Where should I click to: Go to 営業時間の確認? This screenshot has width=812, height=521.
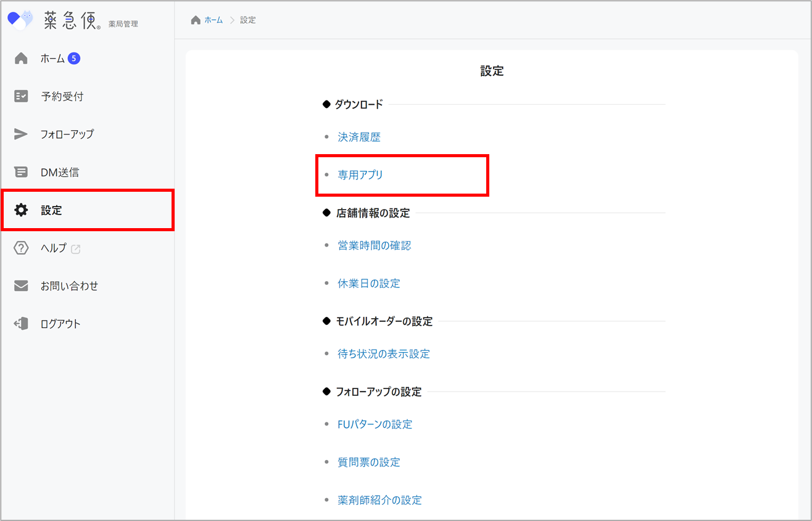pos(374,245)
